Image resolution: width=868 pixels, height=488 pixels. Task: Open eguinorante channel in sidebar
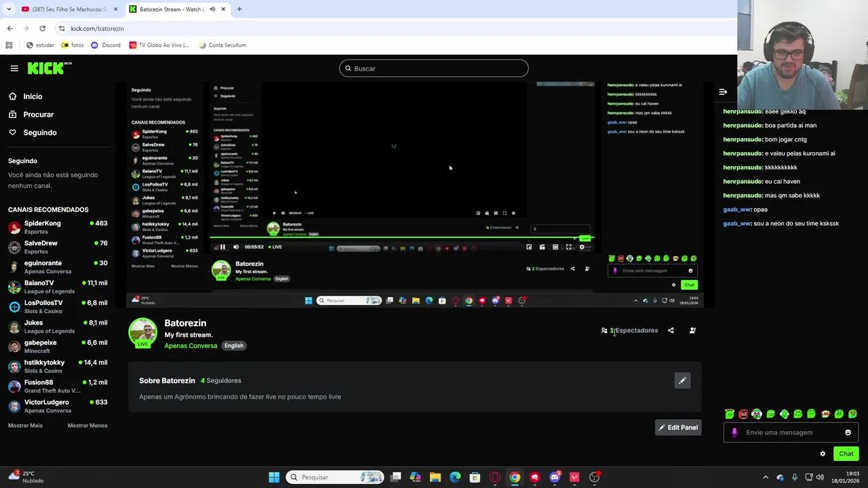58,267
